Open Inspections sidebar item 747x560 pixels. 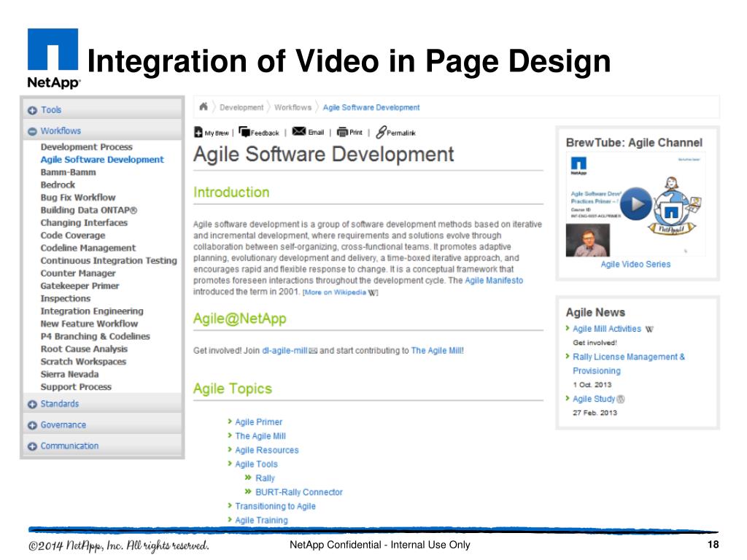click(x=65, y=298)
